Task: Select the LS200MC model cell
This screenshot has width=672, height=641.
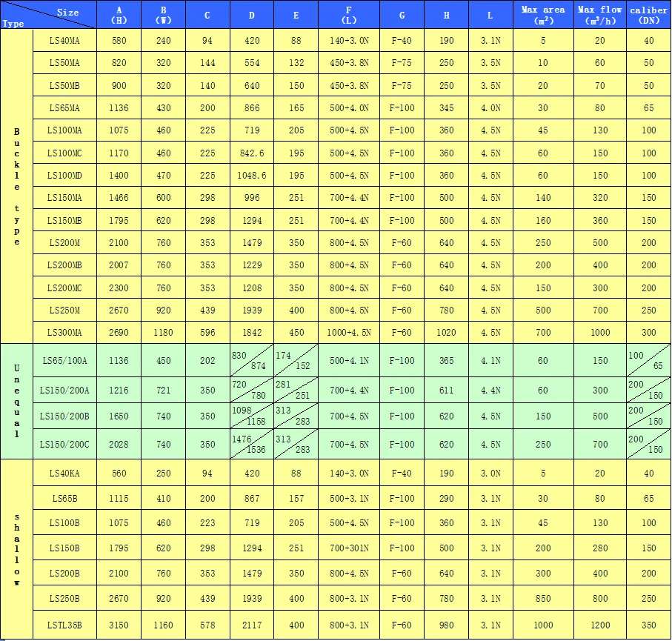Action: tap(64, 288)
